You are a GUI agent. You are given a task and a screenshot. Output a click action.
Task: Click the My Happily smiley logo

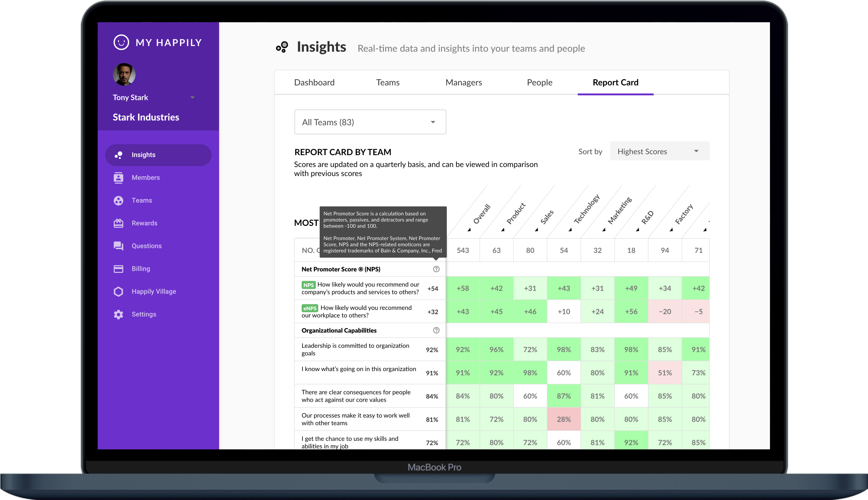(x=121, y=43)
